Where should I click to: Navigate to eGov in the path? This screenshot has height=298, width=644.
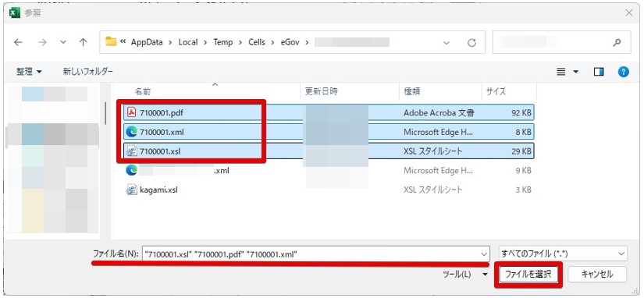290,42
